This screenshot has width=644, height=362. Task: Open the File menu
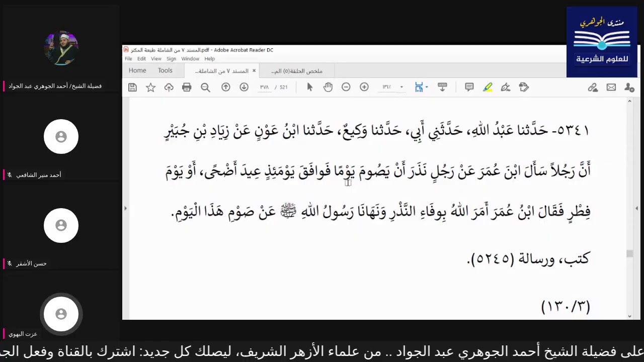click(128, 59)
